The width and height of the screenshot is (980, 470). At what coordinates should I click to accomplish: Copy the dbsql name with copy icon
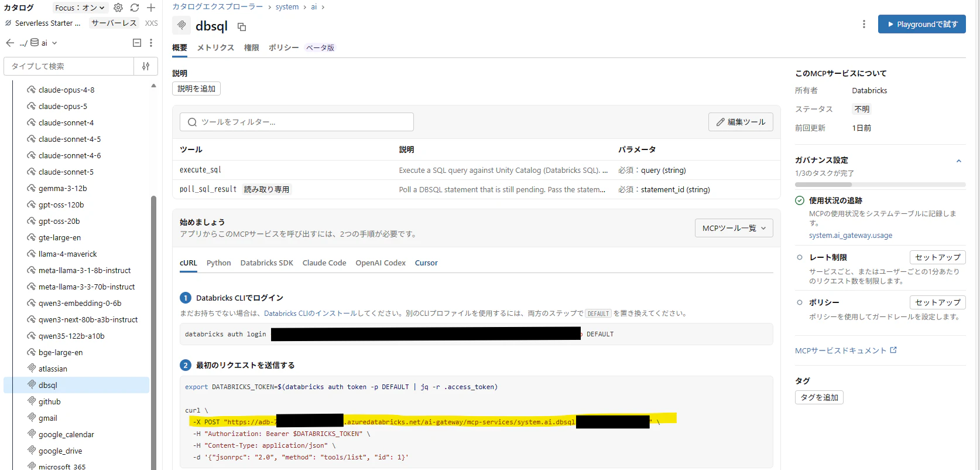click(242, 27)
